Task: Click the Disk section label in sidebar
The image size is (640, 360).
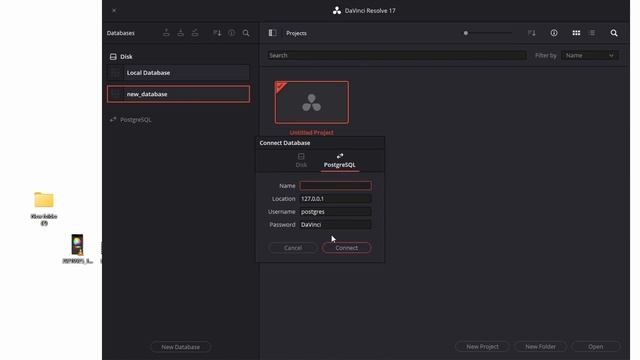Action: [126, 57]
